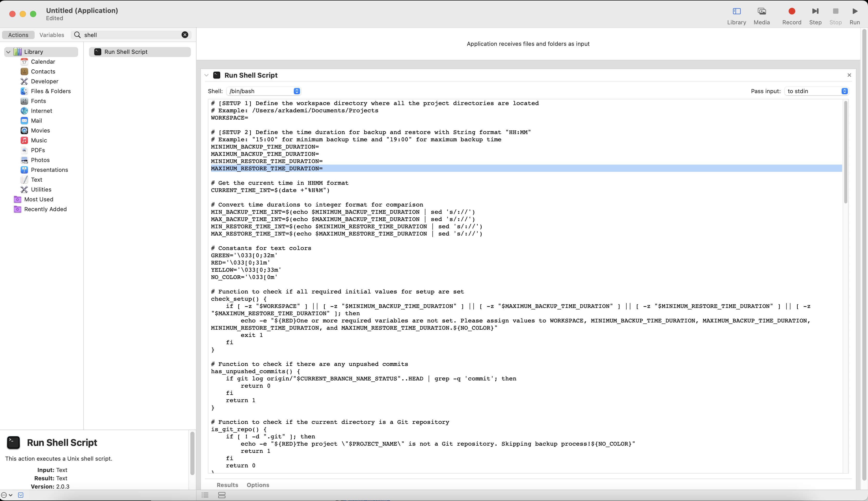Open the Results pane

point(227,485)
